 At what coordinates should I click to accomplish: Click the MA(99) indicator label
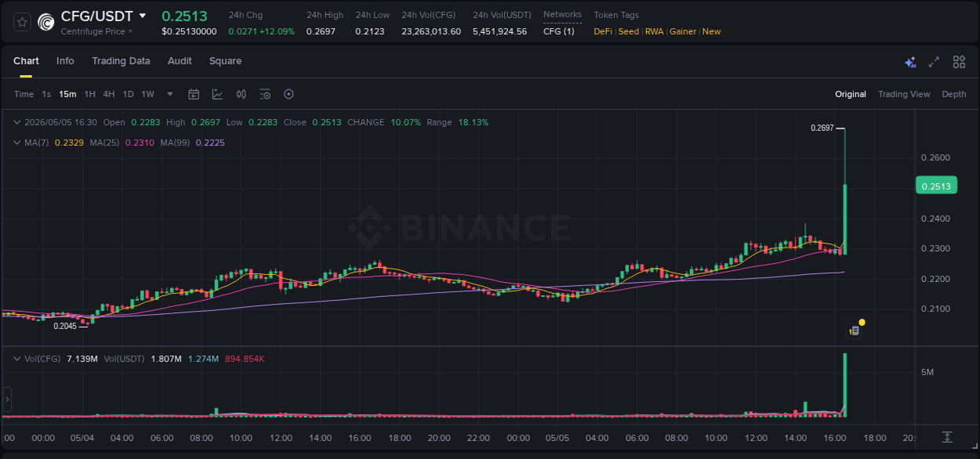click(x=176, y=143)
